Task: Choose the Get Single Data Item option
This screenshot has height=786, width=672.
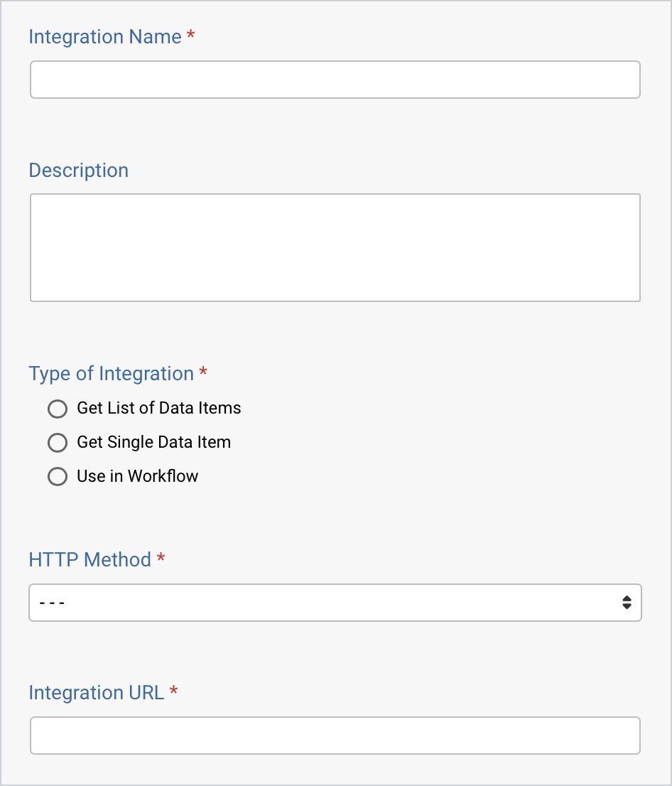Action: (x=58, y=443)
